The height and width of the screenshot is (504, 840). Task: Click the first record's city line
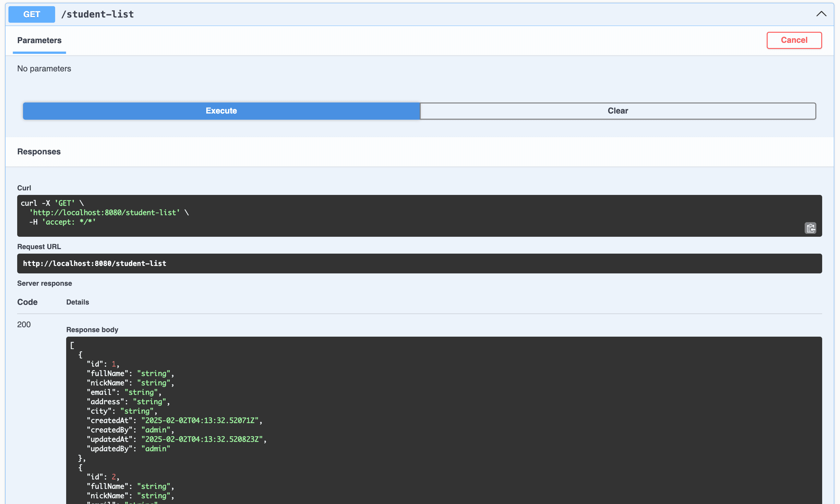pos(122,411)
